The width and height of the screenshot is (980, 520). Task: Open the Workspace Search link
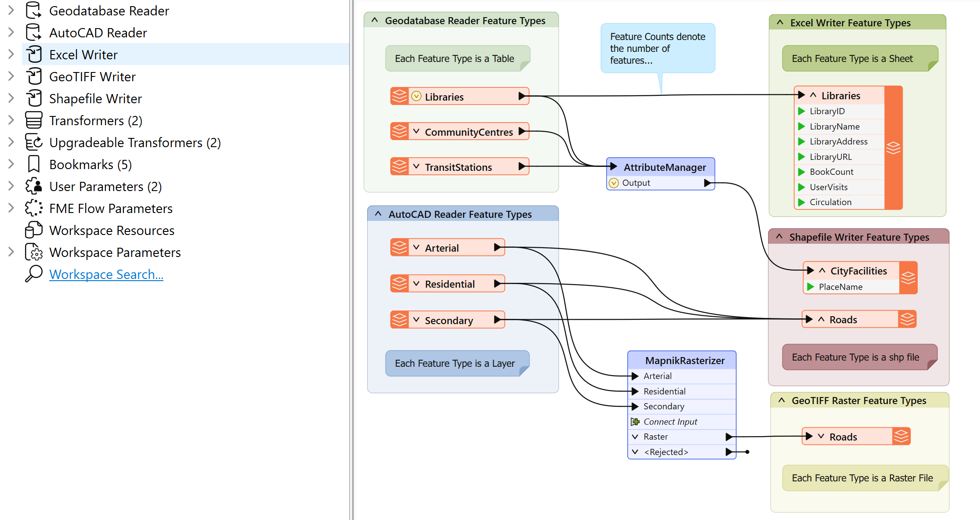click(x=106, y=274)
